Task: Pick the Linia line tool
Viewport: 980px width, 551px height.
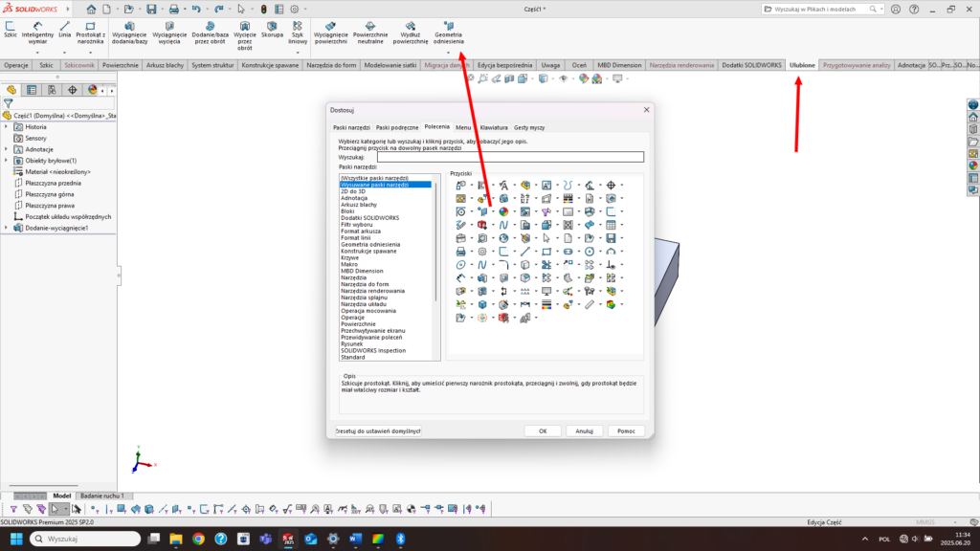Action: (64, 30)
